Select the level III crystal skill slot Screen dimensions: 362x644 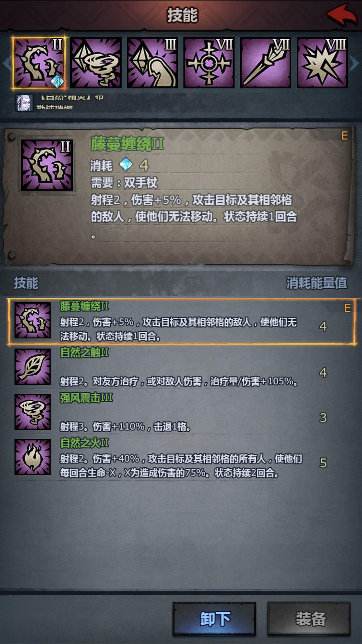tap(153, 63)
